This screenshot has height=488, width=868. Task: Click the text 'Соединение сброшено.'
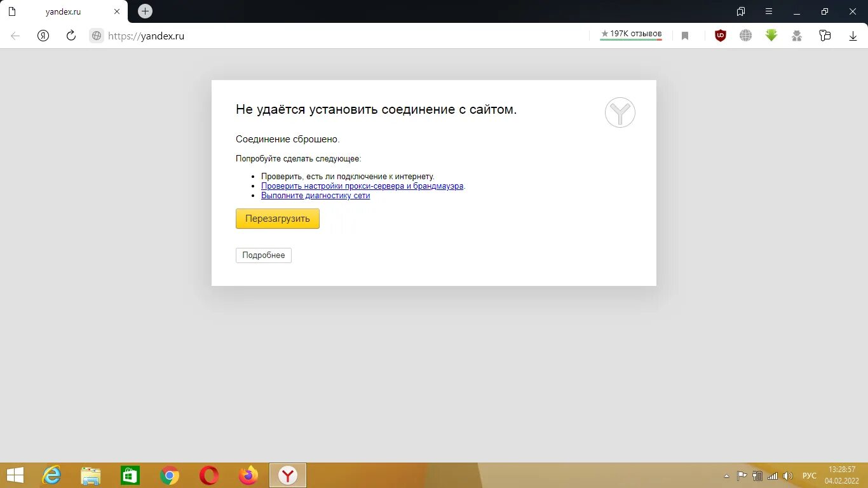pyautogui.click(x=288, y=139)
